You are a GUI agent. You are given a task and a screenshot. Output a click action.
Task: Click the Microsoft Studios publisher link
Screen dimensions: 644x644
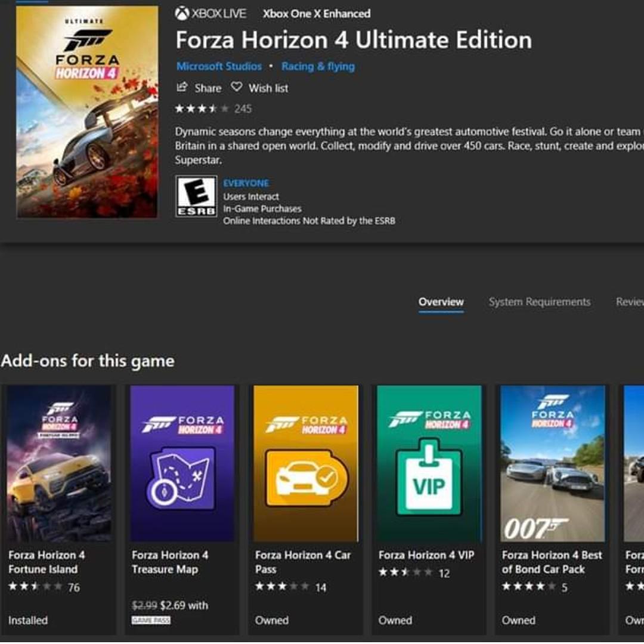coord(219,66)
